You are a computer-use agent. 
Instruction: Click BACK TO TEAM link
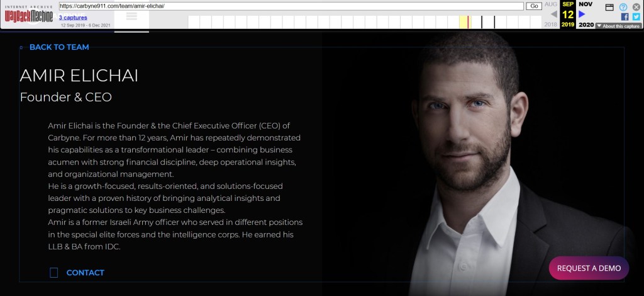[x=59, y=47]
